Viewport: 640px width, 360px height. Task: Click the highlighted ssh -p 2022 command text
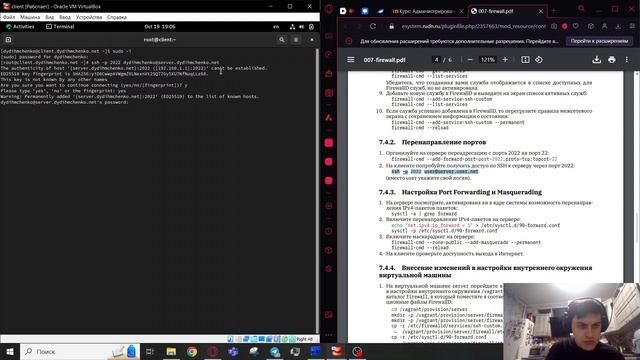point(434,171)
